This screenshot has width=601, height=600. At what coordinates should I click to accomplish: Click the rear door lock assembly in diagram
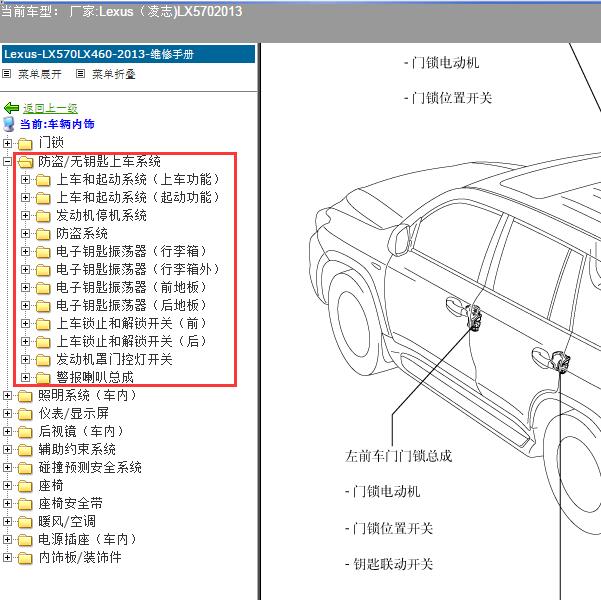tap(560, 362)
